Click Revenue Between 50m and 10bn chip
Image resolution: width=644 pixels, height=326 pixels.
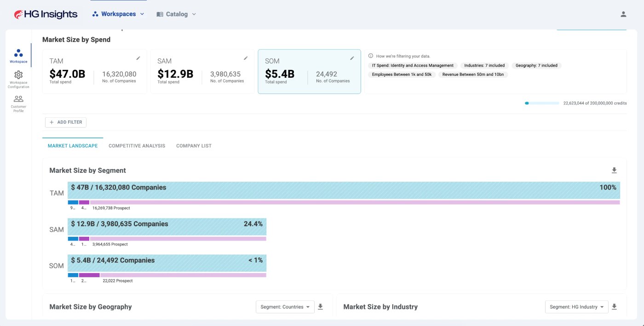pos(473,74)
